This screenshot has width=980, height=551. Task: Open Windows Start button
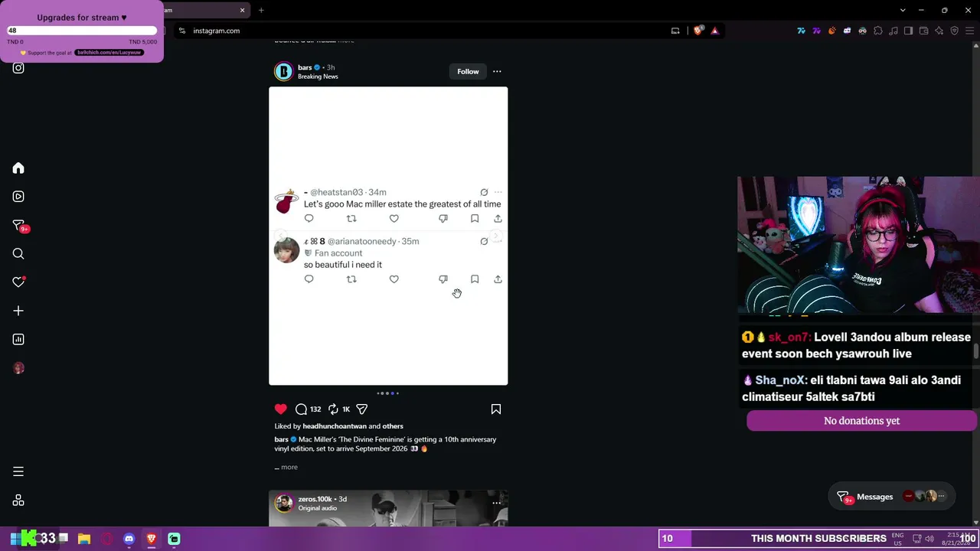click(x=15, y=539)
